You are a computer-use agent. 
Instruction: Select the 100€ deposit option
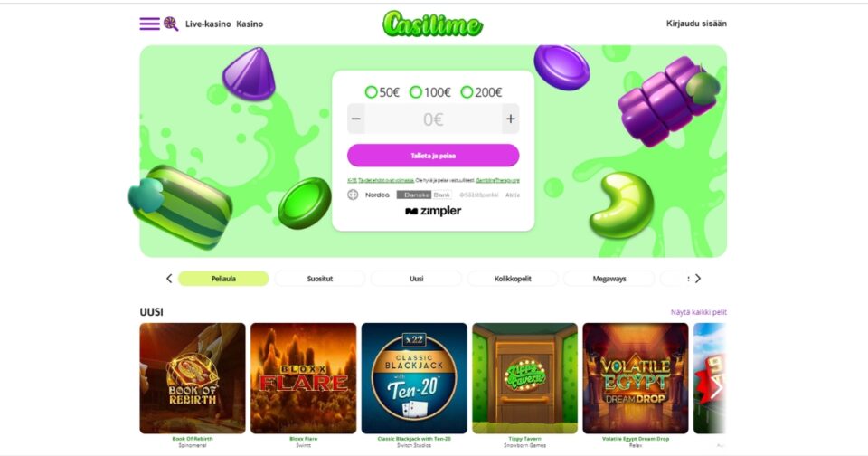click(x=430, y=92)
